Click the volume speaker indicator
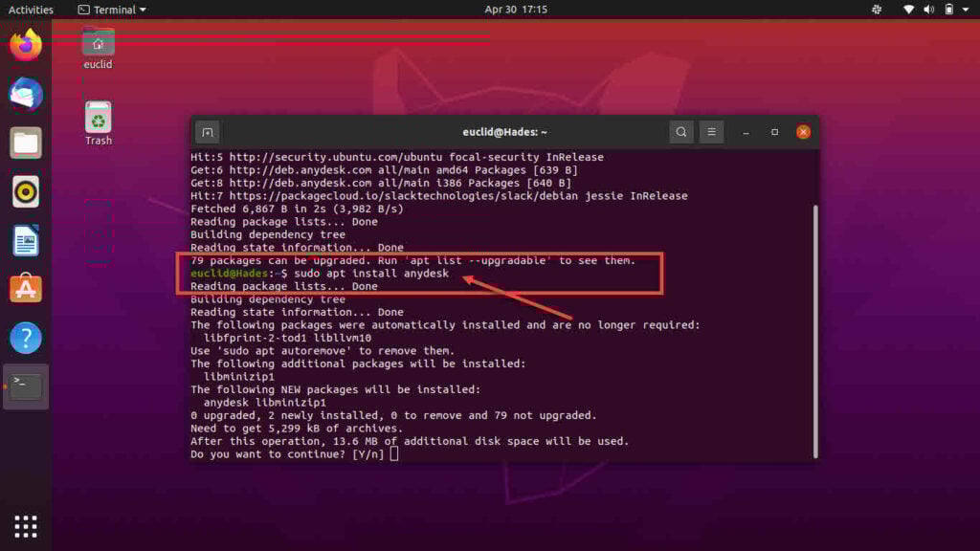Image resolution: width=980 pixels, height=551 pixels. coord(928,10)
